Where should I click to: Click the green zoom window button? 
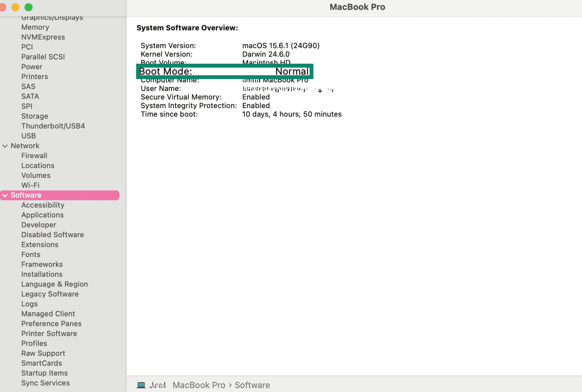[29, 7]
